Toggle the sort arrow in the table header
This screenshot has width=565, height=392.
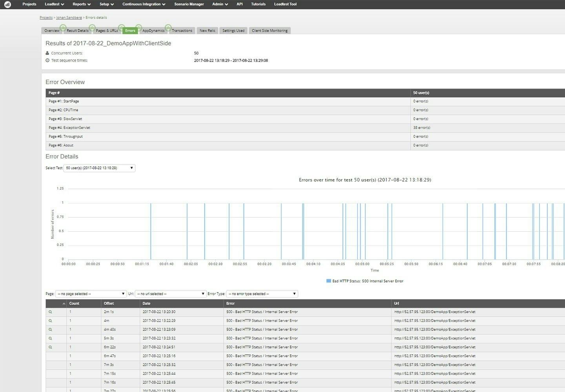point(63,303)
